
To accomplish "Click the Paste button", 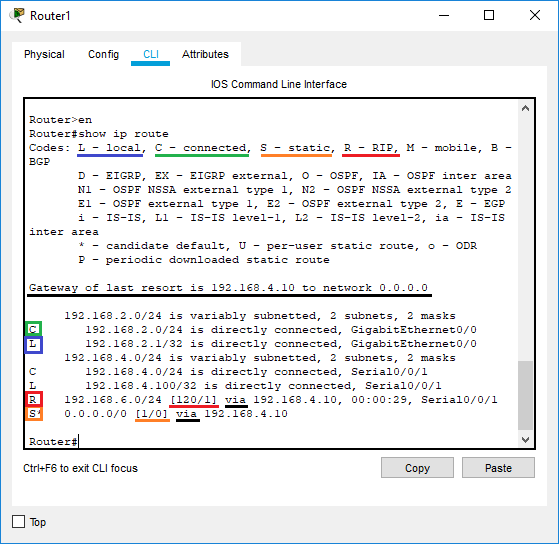I will [x=498, y=468].
